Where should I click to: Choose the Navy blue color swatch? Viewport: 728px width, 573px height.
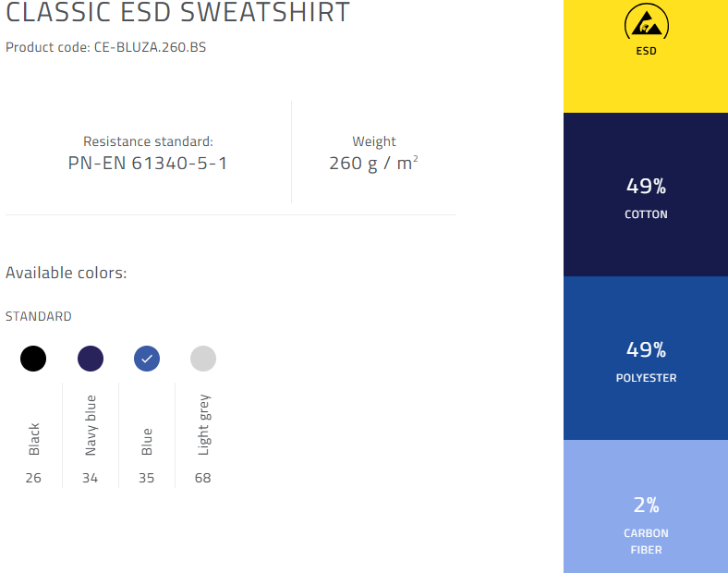pos(90,359)
